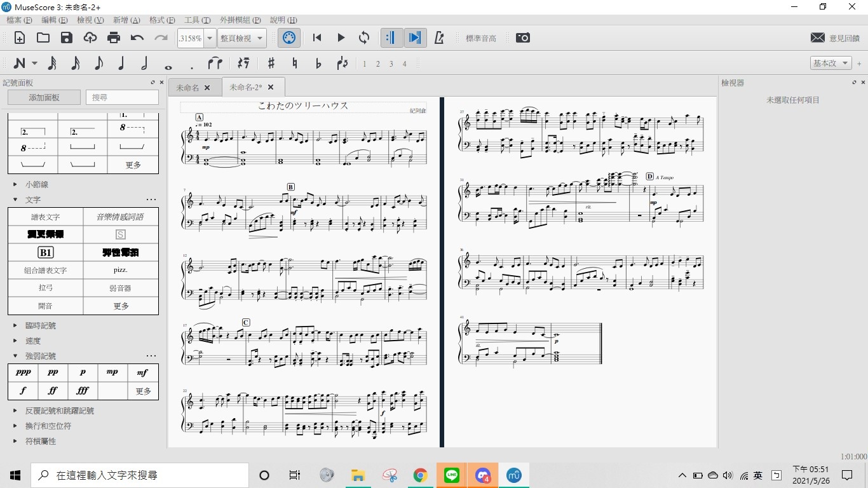Switch to the 未命名 tab
The height and width of the screenshot is (488, 868).
coord(187,88)
